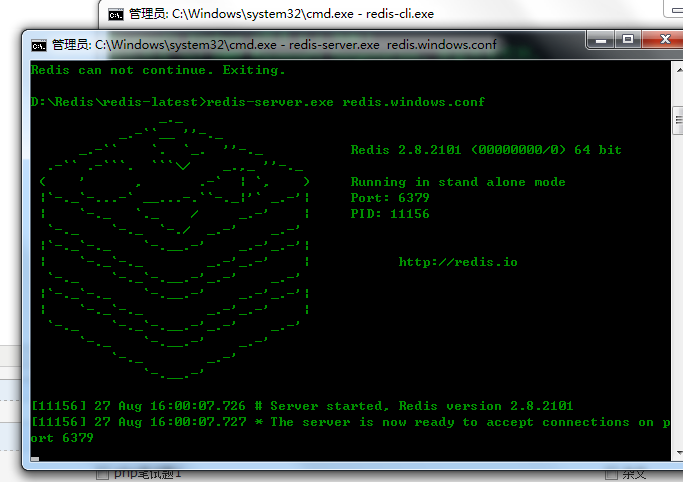
Task: Click the blinking cursor at console bottom
Action: pos(35,458)
